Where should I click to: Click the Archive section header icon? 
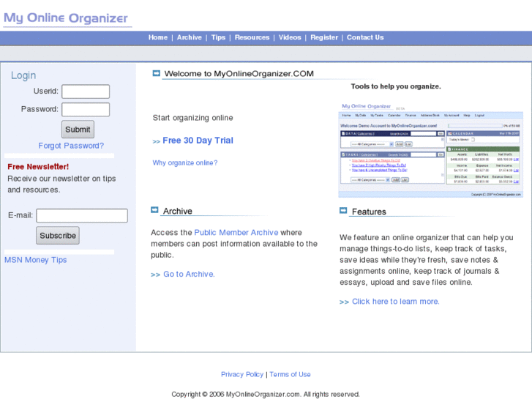(154, 210)
